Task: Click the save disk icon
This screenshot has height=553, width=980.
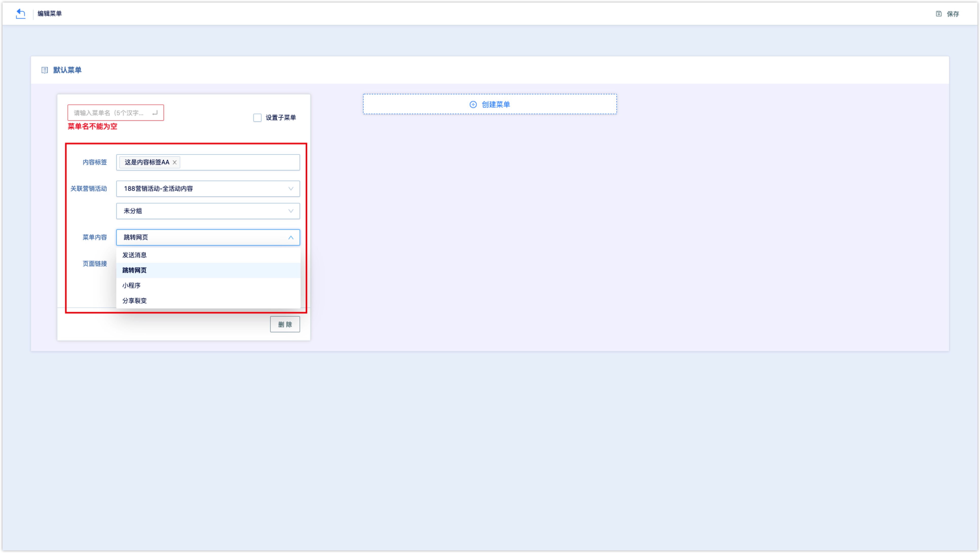Action: coord(939,14)
